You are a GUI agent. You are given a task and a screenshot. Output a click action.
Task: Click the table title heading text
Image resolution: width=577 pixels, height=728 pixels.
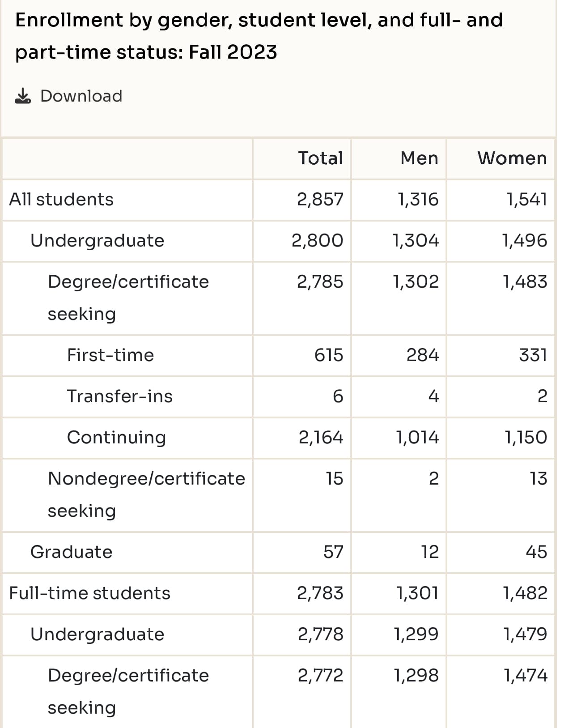click(259, 36)
